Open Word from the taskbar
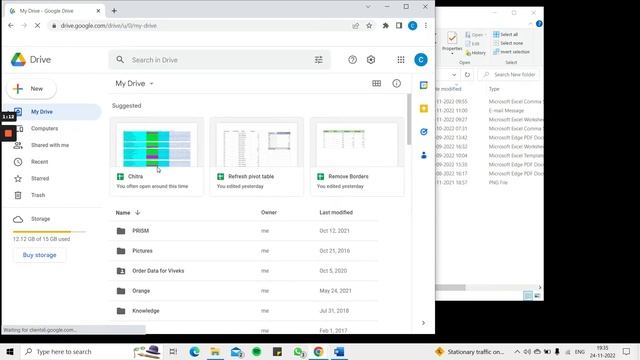The image size is (640, 360). pyautogui.click(x=339, y=352)
